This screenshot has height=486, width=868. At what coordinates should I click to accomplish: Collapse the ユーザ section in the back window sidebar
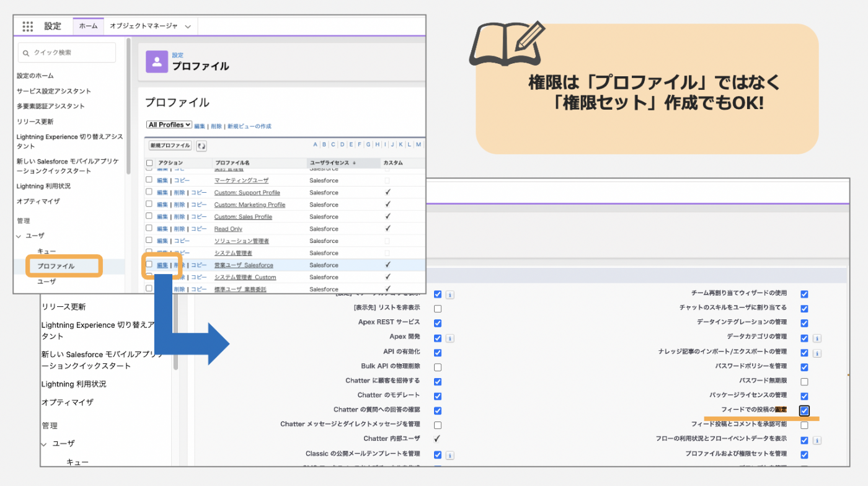(44, 444)
